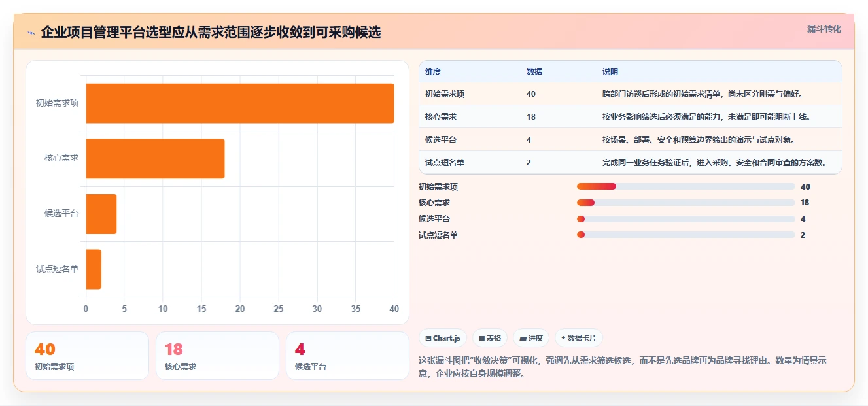Click the 试点短名单 progress bar showing 2
This screenshot has width=868, height=406.
pos(686,235)
